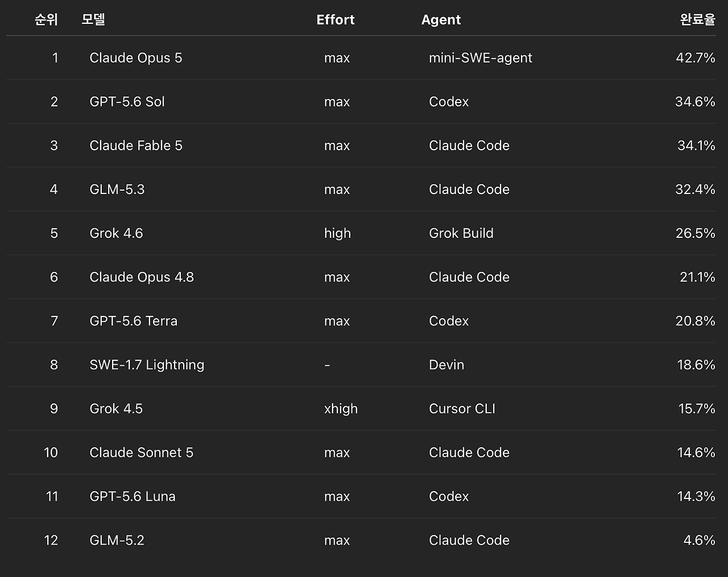Click the Agent column header

pos(441,19)
